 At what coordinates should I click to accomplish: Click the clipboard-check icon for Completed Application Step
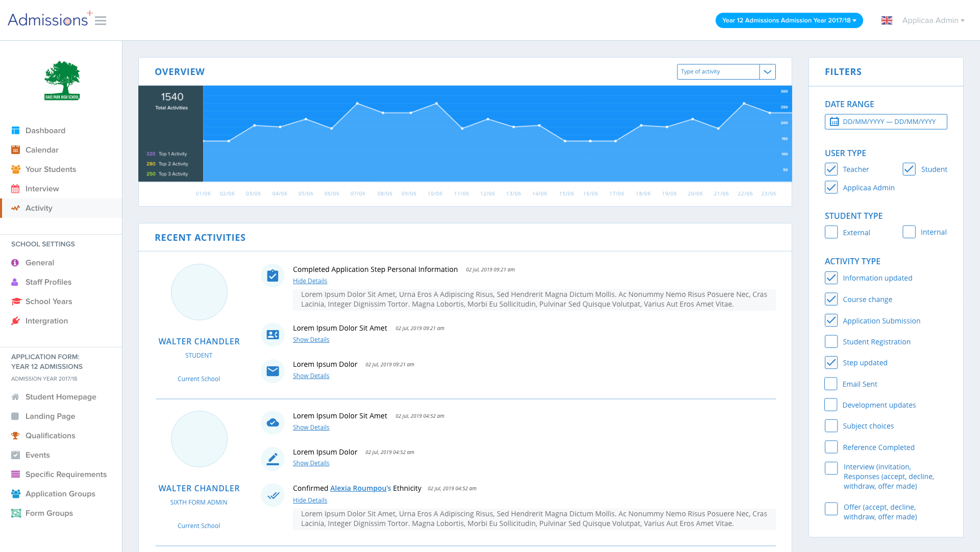pyautogui.click(x=273, y=275)
